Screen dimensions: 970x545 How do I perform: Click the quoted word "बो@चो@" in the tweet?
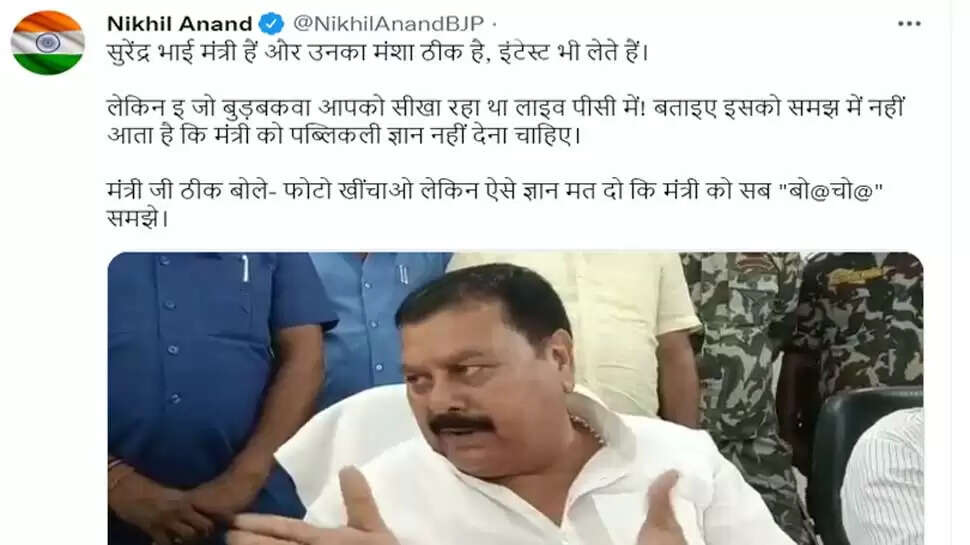830,191
